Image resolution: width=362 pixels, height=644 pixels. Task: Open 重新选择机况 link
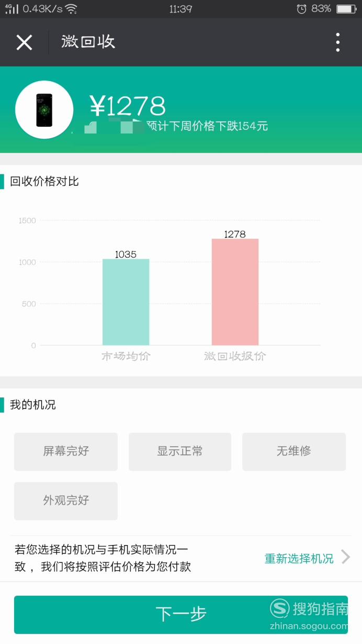(299, 559)
